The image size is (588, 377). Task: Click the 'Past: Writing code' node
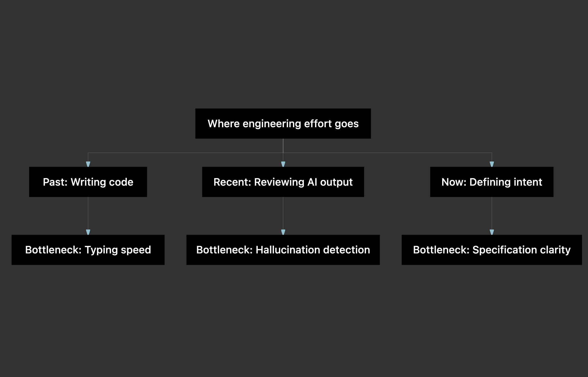(x=88, y=182)
